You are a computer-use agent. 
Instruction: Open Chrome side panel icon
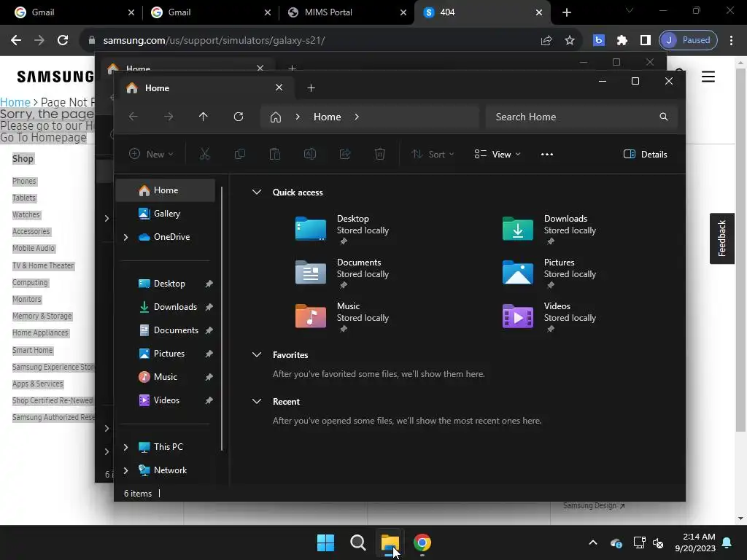(x=645, y=40)
